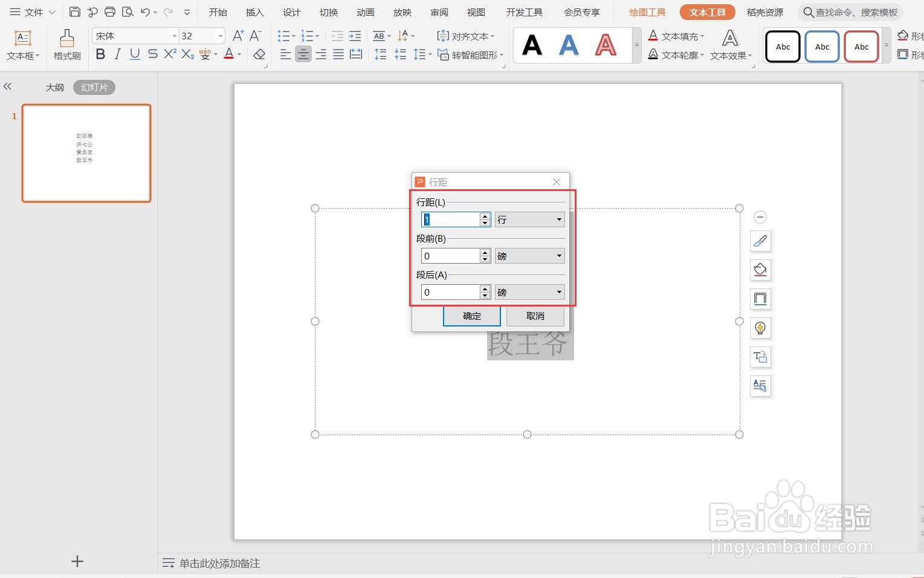Click the 取消 button
924x578 pixels.
[x=535, y=316]
